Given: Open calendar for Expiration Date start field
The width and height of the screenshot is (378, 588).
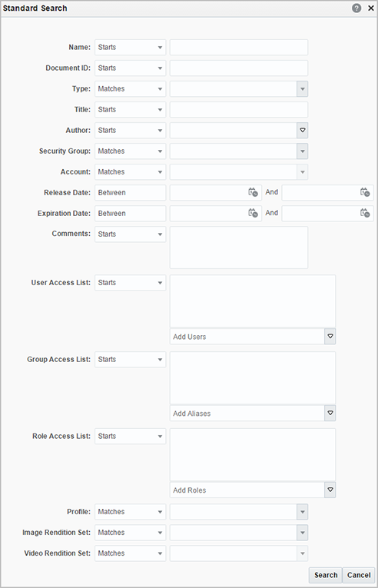Looking at the screenshot, I should [253, 213].
